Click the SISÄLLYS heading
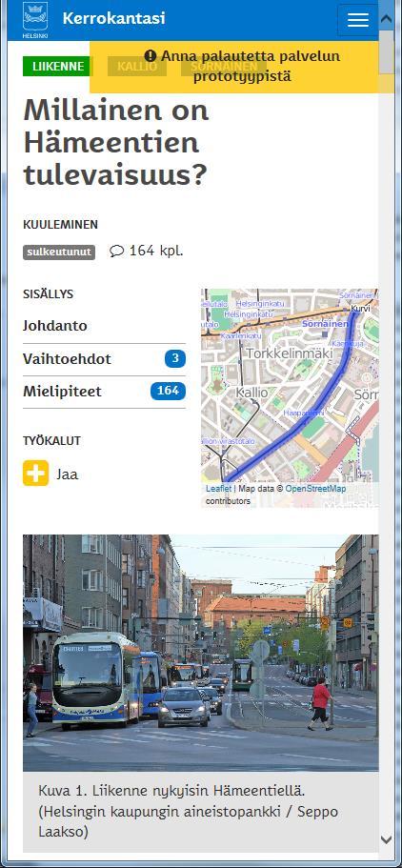 [49, 294]
